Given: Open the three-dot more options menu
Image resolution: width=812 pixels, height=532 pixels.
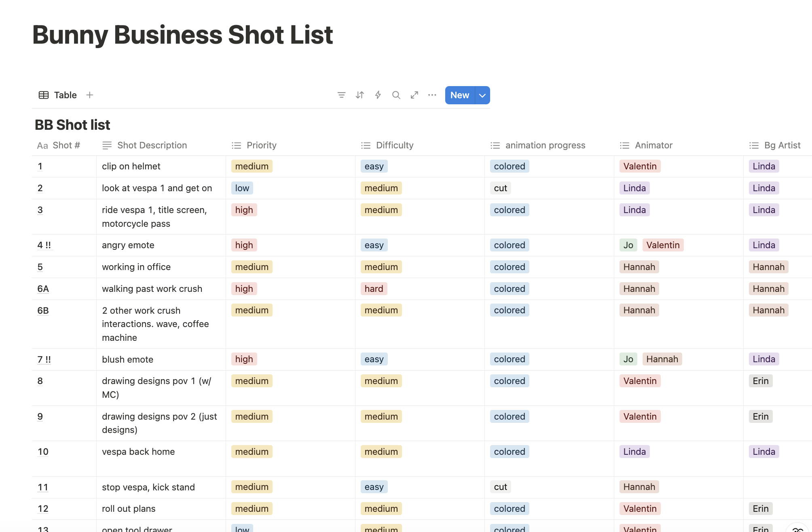Looking at the screenshot, I should click(432, 95).
